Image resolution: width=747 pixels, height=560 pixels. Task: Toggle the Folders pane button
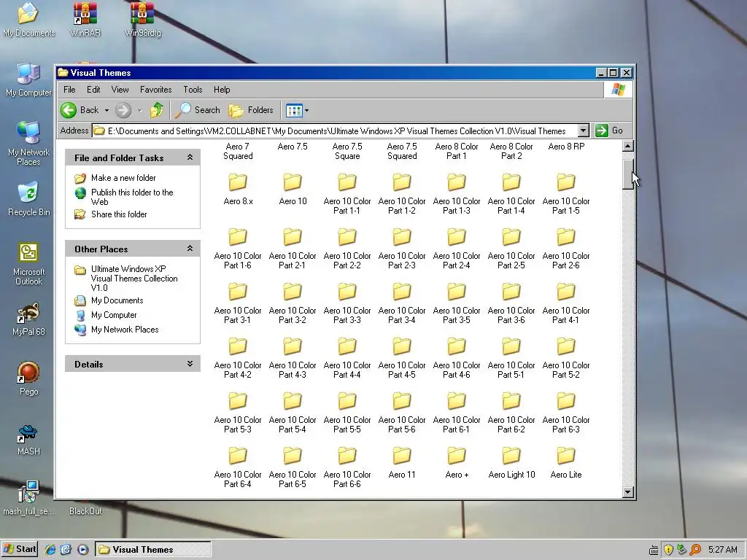251,110
